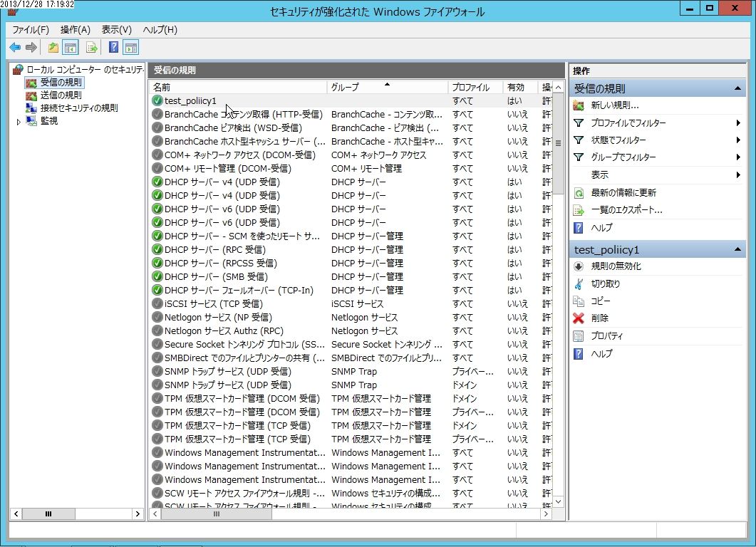Select BranchCache ピア検出 (WSD-受信) rule
This screenshot has width=756, height=547.
coord(351,127)
